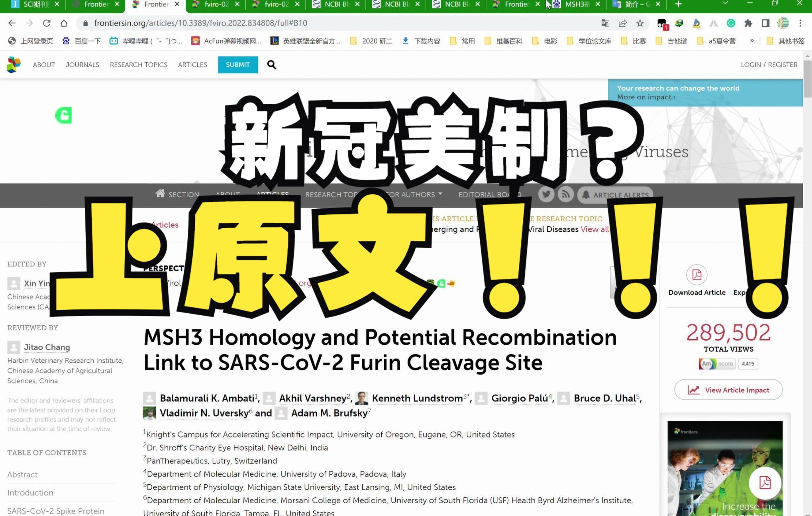The width and height of the screenshot is (812, 516).
Task: Click the Article Alerts button
Action: click(615, 195)
